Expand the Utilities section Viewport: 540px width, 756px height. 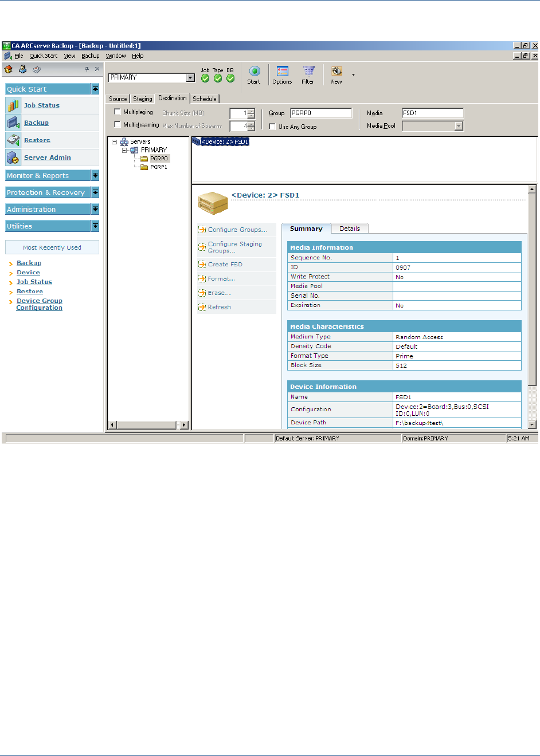click(x=95, y=226)
